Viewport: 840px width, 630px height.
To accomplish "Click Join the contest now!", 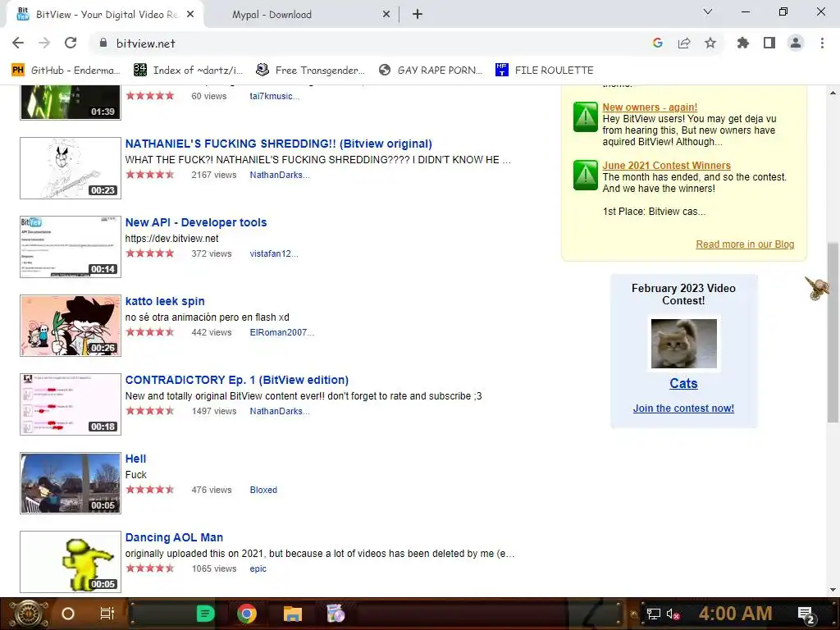I will click(683, 409).
